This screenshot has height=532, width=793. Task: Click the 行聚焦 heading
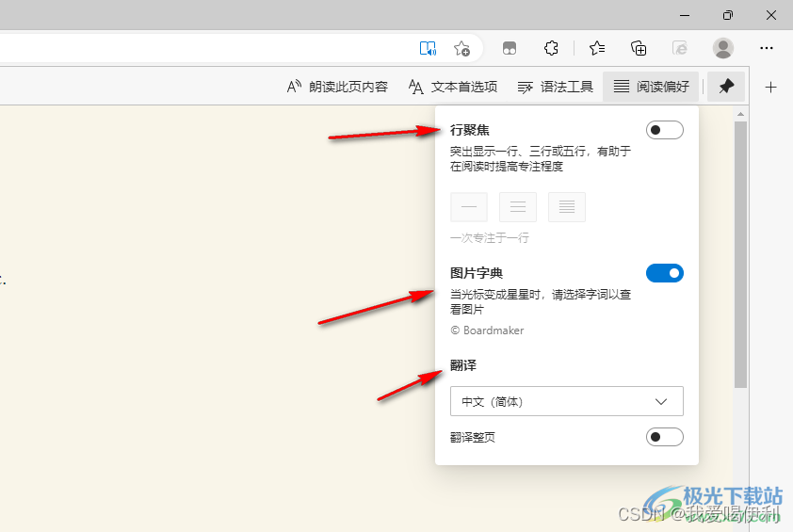pos(470,130)
